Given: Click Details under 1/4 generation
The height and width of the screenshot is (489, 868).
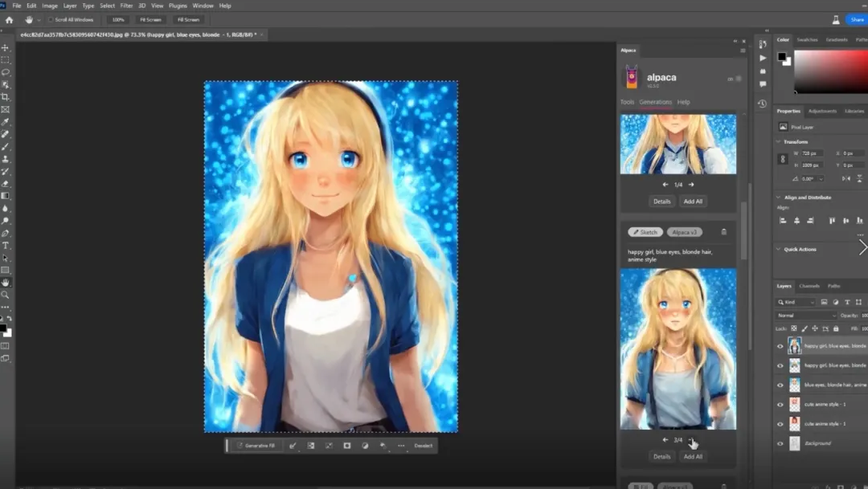Looking at the screenshot, I should 661,202.
